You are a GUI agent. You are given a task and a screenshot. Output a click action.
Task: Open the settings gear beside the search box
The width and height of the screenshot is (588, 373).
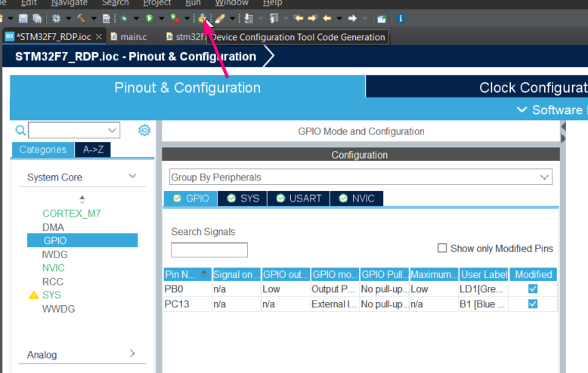(x=144, y=130)
